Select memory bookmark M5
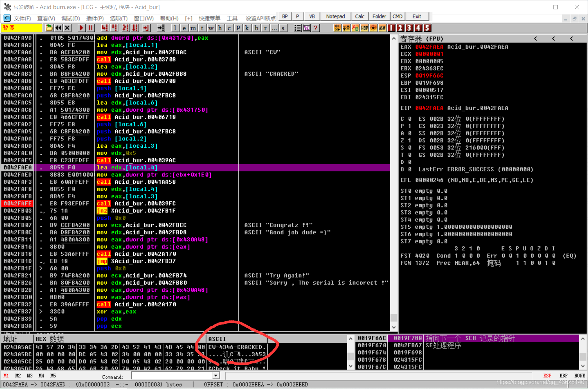This screenshot has height=389, width=588. pos(53,376)
